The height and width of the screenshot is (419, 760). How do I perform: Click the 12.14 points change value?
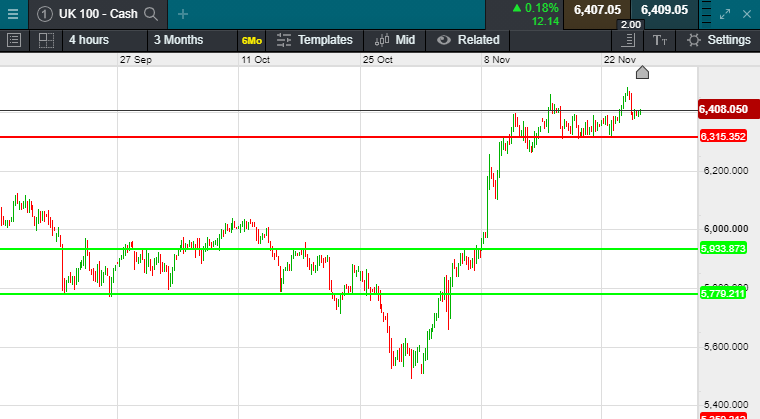545,21
